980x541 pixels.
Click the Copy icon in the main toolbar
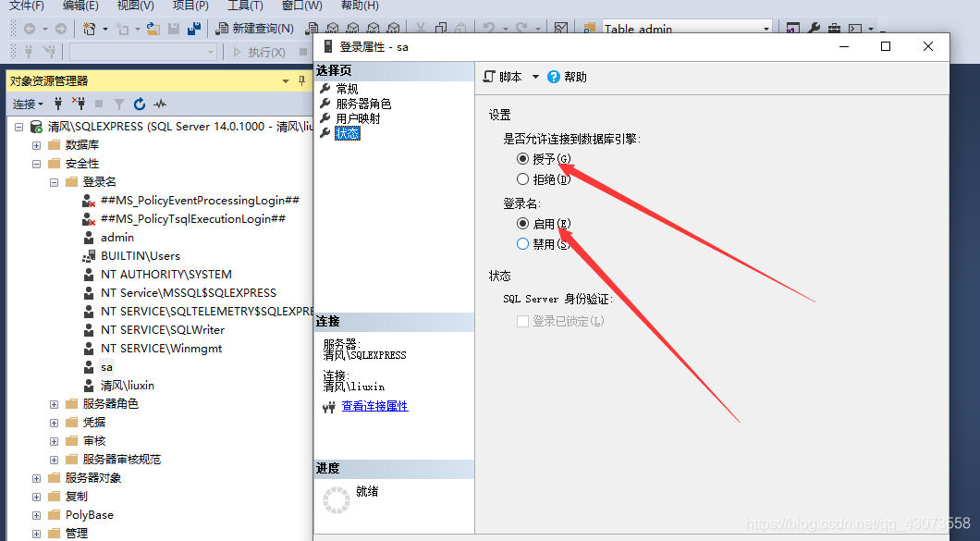(441, 28)
